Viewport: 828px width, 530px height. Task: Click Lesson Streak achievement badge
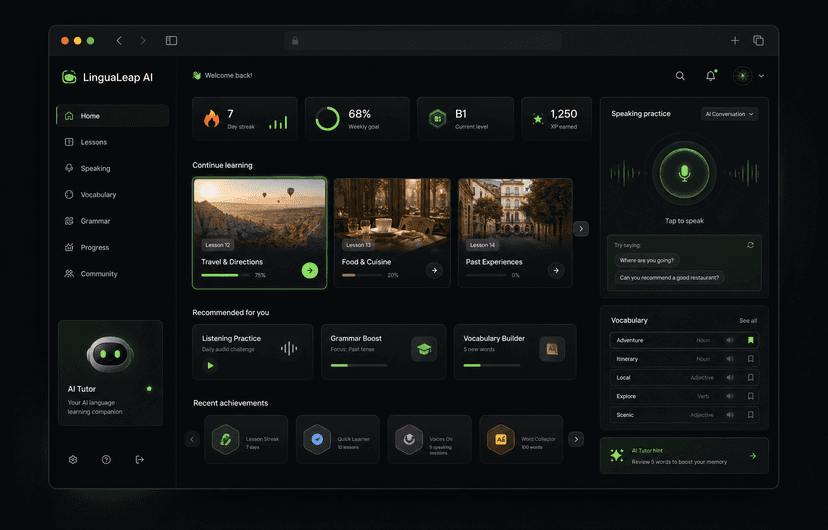(x=225, y=439)
